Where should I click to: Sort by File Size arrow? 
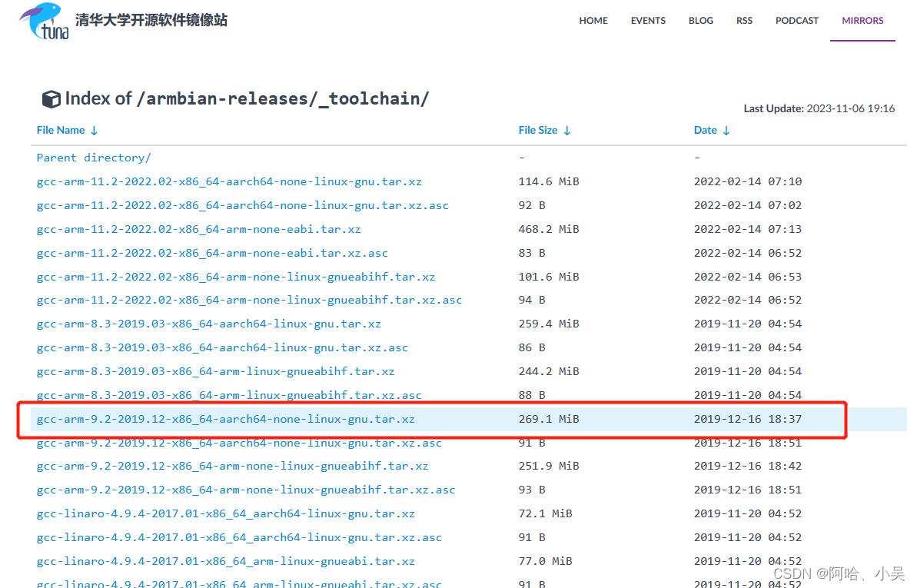coord(566,131)
